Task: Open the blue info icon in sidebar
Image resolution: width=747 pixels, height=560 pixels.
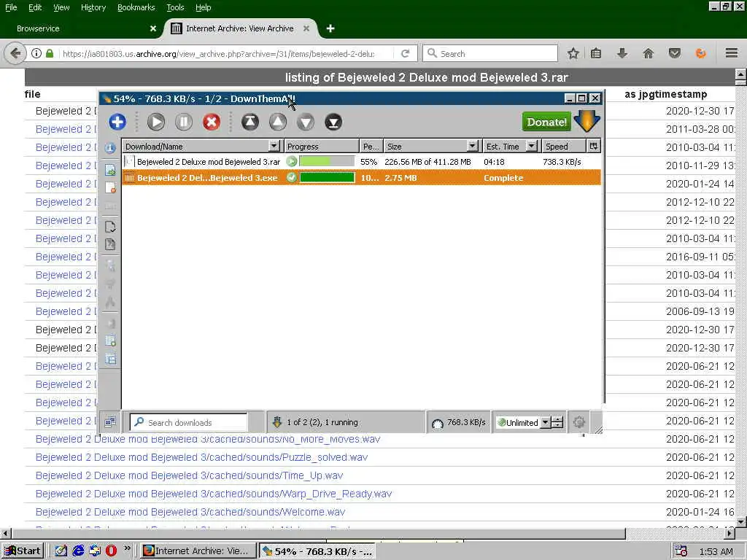Action: [110, 148]
